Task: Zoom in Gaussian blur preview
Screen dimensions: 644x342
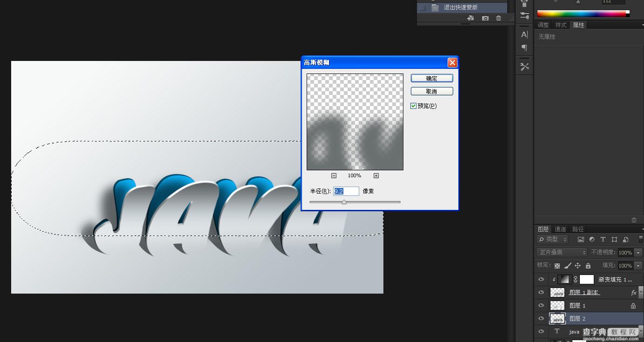Action: coord(376,175)
